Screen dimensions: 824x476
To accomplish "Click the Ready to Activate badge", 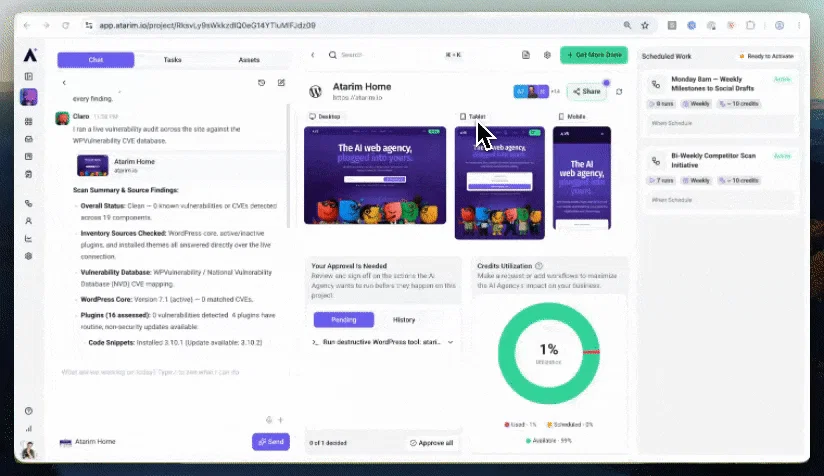I will [x=766, y=56].
